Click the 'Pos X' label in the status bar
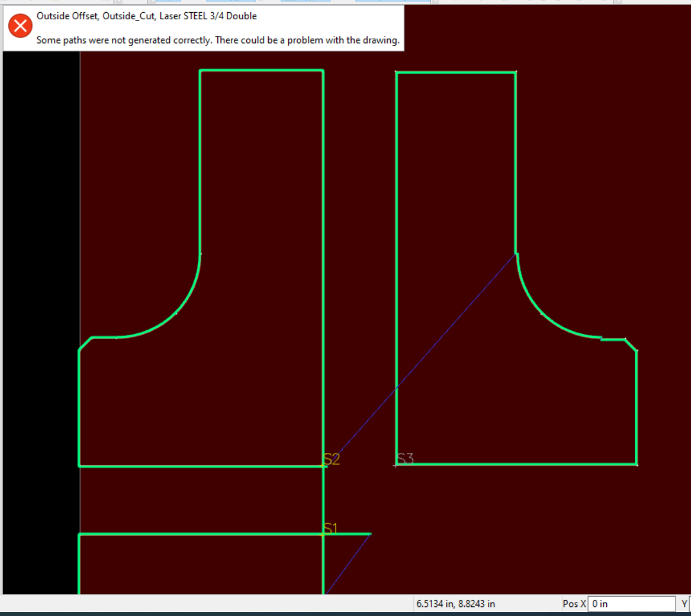 (x=574, y=604)
